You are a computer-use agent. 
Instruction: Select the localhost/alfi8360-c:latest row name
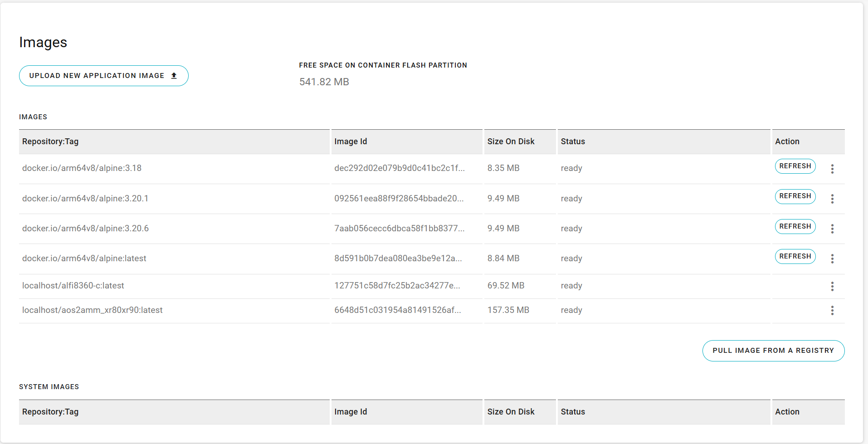click(73, 286)
